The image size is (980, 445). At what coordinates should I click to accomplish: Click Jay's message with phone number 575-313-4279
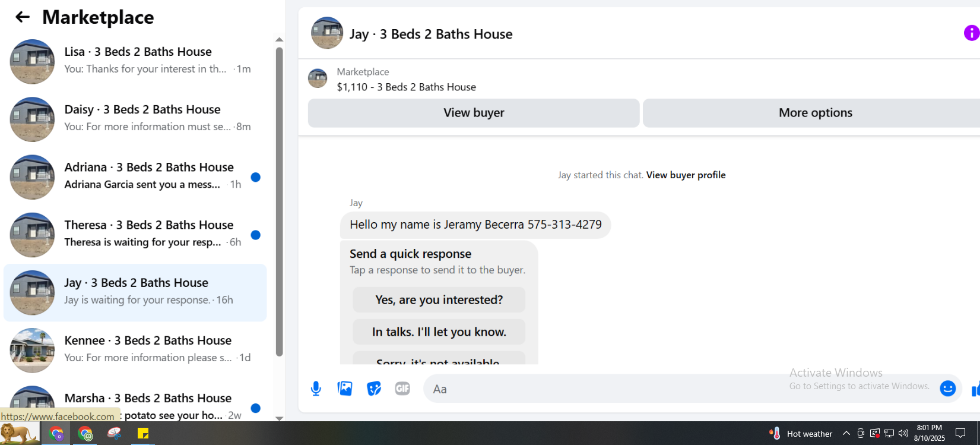tap(475, 225)
